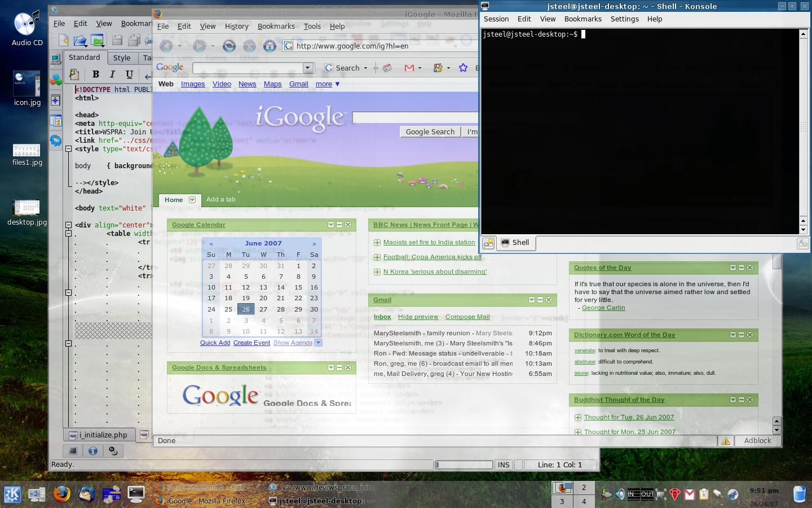
Task: Open the Gmail gadget menu dropdown arrow
Action: point(532,300)
